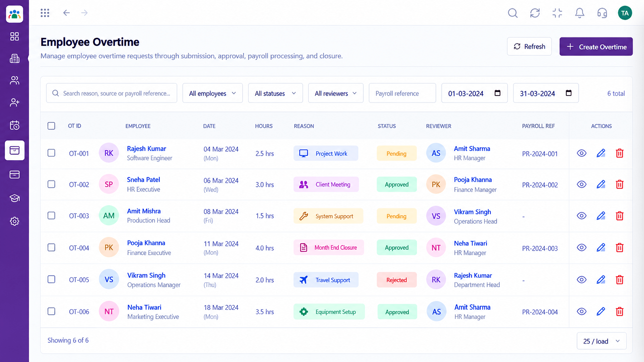View OT-005 details with eye icon
Image resolution: width=644 pixels, height=362 pixels.
581,280
